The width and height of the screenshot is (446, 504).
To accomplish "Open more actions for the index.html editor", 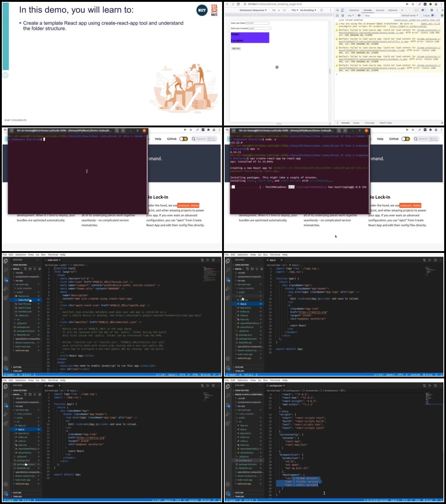I will tap(219, 260).
